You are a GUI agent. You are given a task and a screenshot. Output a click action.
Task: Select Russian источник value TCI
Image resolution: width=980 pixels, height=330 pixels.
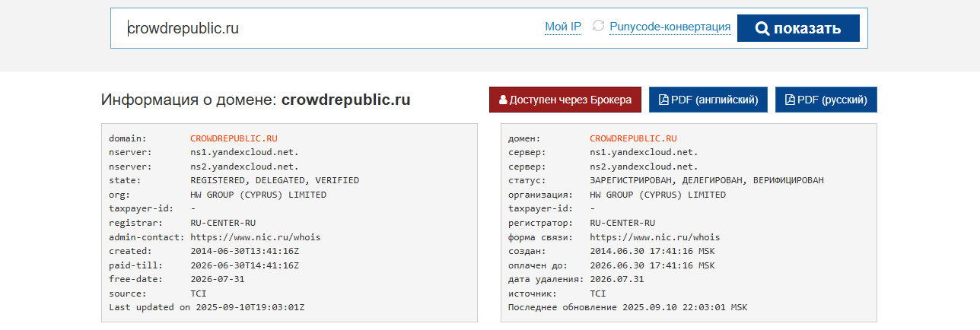[598, 293]
